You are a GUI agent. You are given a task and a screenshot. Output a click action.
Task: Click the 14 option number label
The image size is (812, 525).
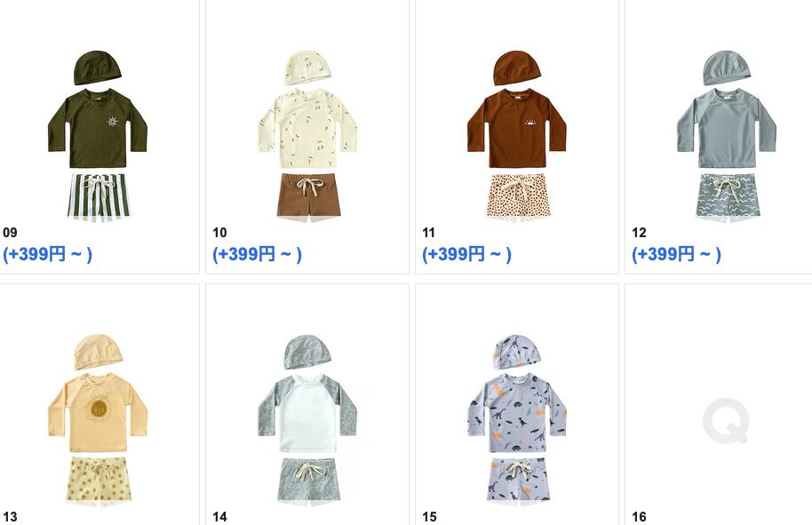pos(219,517)
